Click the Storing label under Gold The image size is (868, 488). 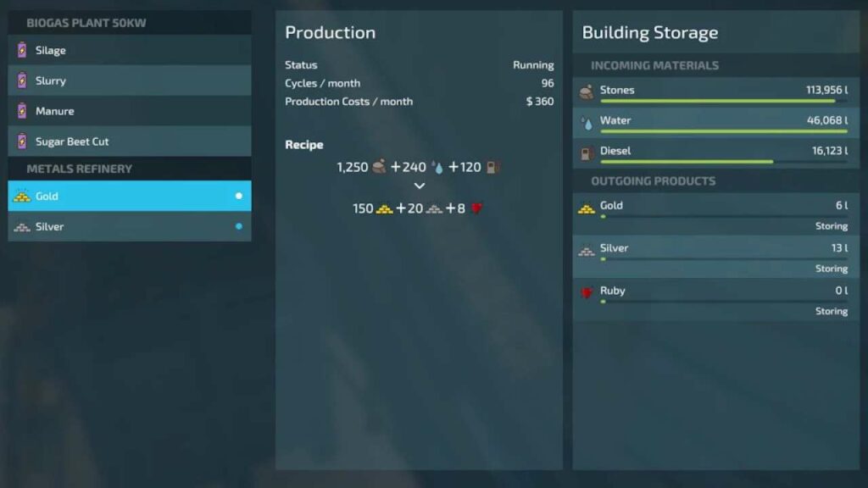(x=832, y=226)
